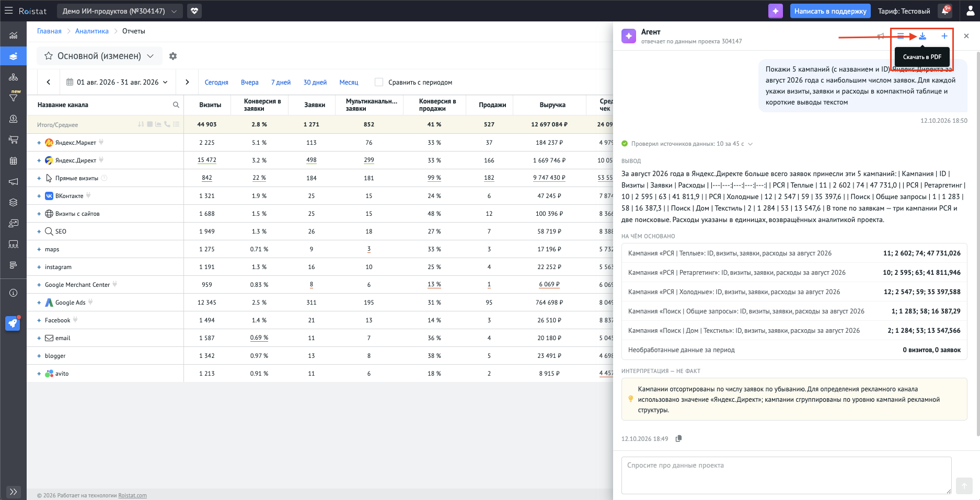
Task: Open report settings gear icon
Action: tap(173, 56)
